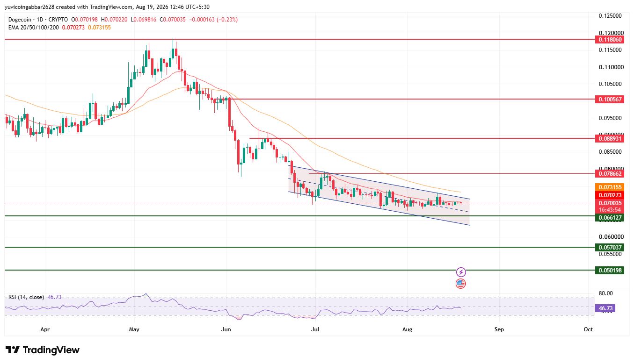
Task: Click the purple lightning bolt event icon
Action: [x=461, y=272]
